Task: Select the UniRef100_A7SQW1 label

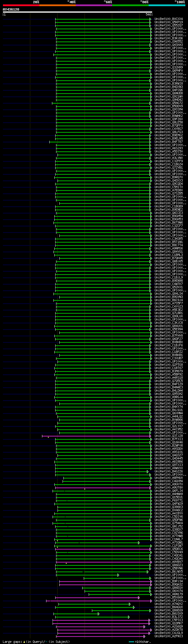Action: tap(169, 543)
